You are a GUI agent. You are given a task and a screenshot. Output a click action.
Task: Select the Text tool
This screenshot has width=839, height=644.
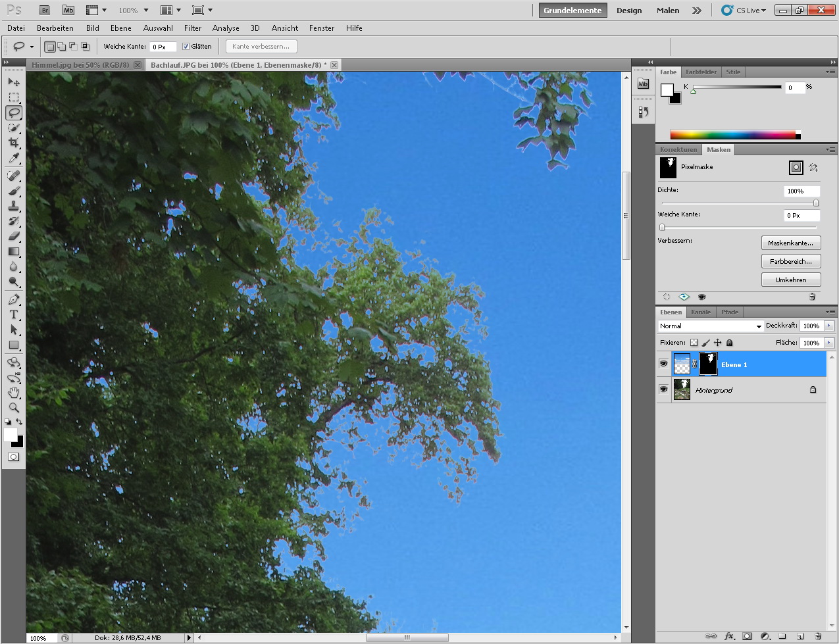coord(14,314)
